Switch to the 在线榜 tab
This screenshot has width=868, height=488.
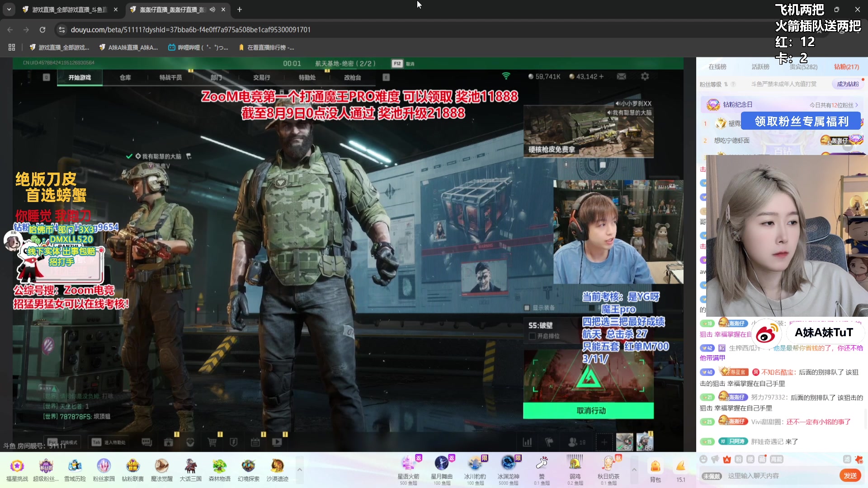[717, 67]
